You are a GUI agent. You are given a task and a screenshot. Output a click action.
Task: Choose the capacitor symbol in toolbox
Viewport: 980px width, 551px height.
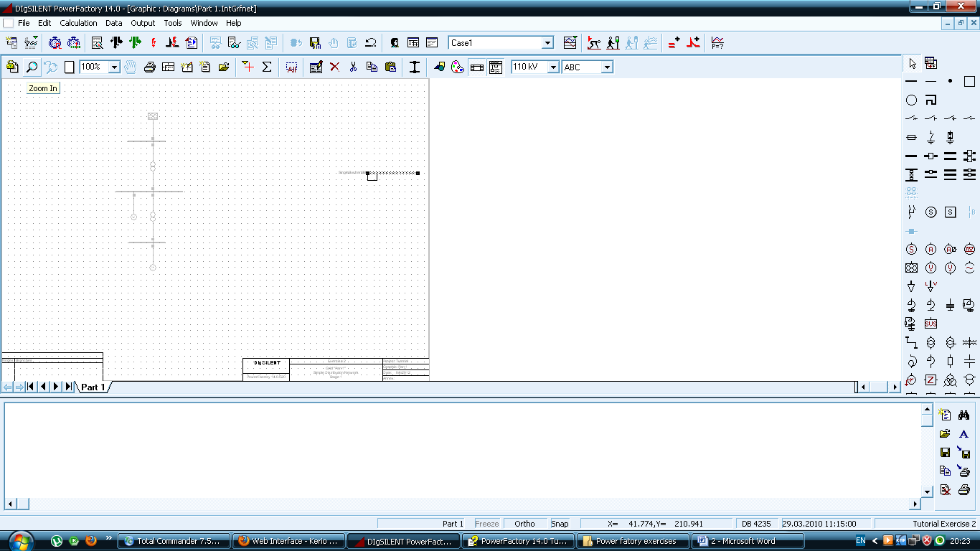coord(950,306)
